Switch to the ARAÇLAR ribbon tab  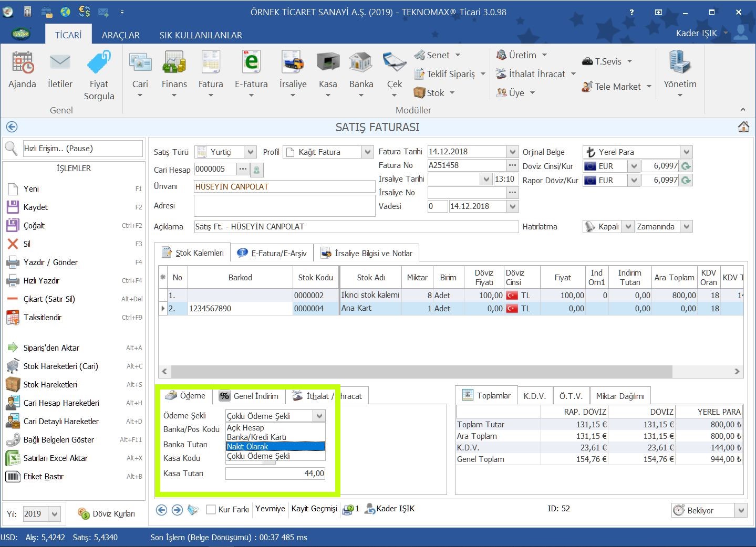[120, 35]
